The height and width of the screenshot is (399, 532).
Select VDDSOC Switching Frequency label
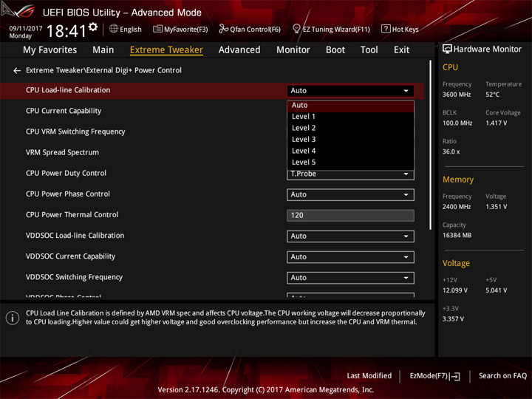[74, 277]
